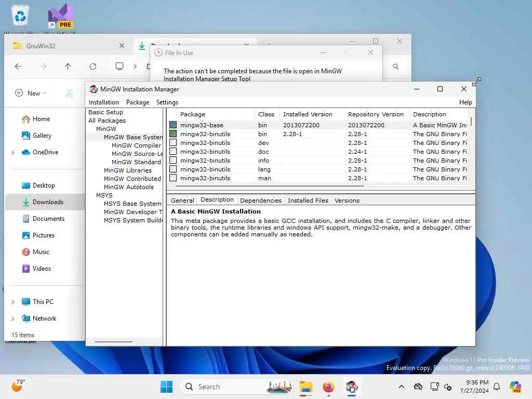Screen dimensions: 532x399
Task: Select MinGW Libraries tree item
Action: pos(128,170)
